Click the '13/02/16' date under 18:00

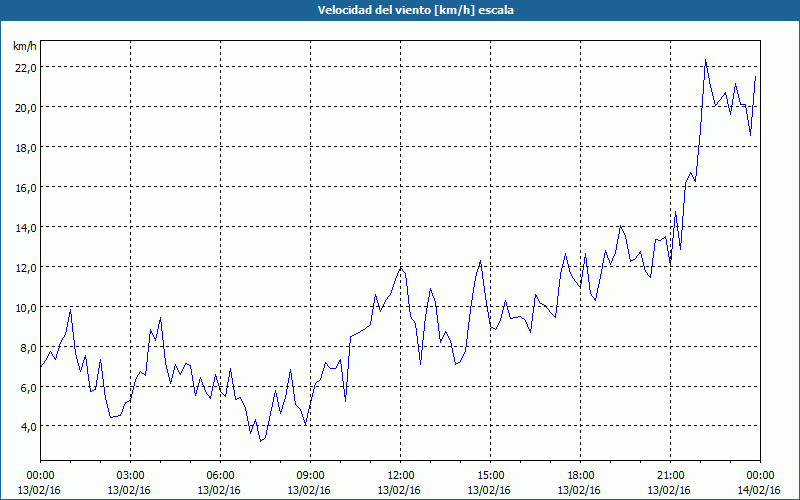(x=579, y=490)
